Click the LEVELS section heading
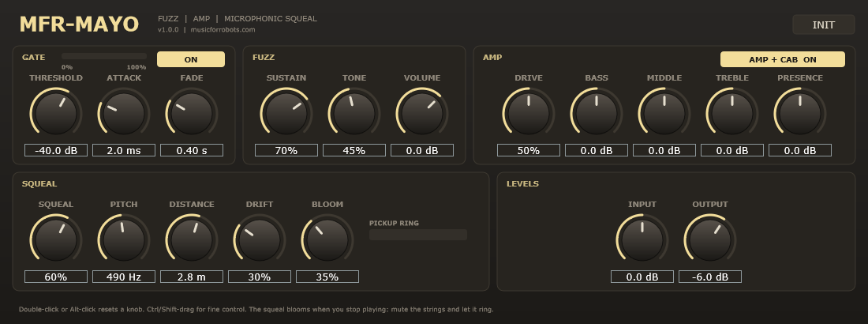 (x=522, y=183)
